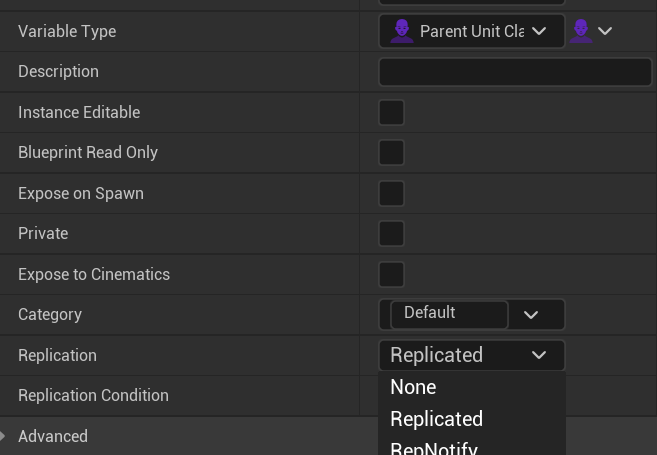This screenshot has width=657, height=455.
Task: Click the purple container type icon
Action: click(x=581, y=31)
